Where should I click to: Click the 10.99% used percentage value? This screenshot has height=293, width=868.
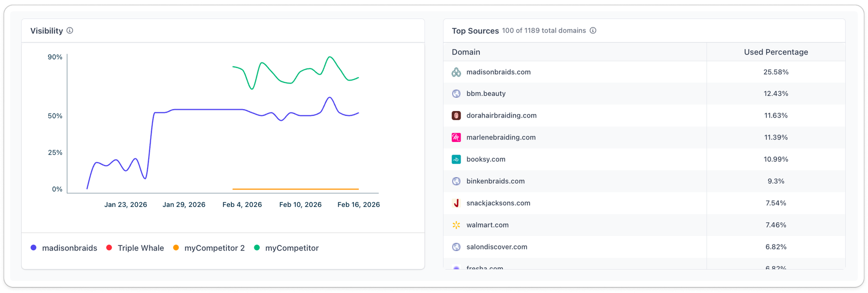click(776, 159)
